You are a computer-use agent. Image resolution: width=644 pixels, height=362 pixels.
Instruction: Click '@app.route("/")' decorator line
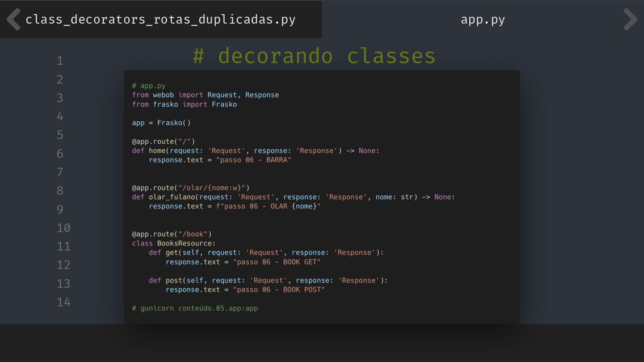point(164,142)
